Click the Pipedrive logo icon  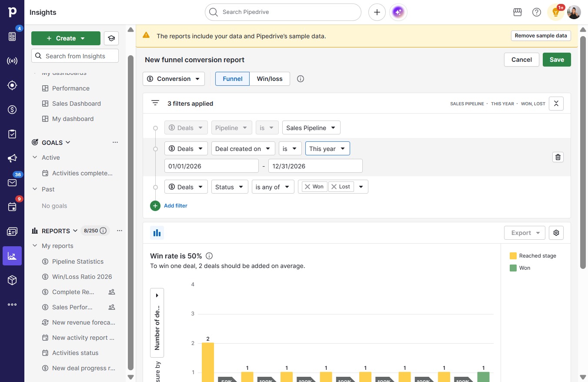click(x=12, y=12)
